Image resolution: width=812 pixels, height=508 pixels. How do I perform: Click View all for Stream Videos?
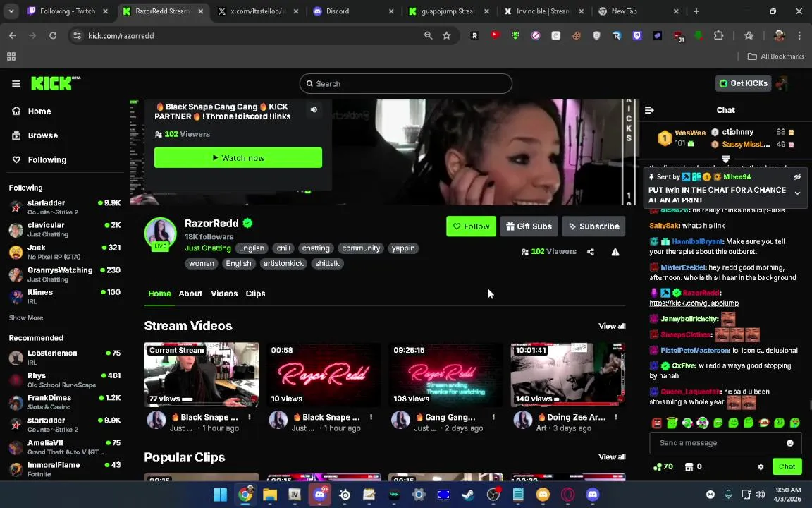pos(612,326)
